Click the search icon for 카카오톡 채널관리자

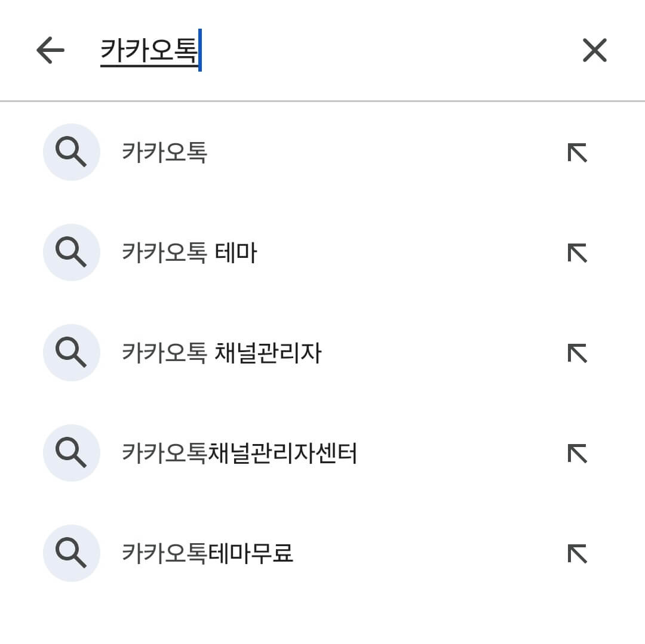click(70, 352)
